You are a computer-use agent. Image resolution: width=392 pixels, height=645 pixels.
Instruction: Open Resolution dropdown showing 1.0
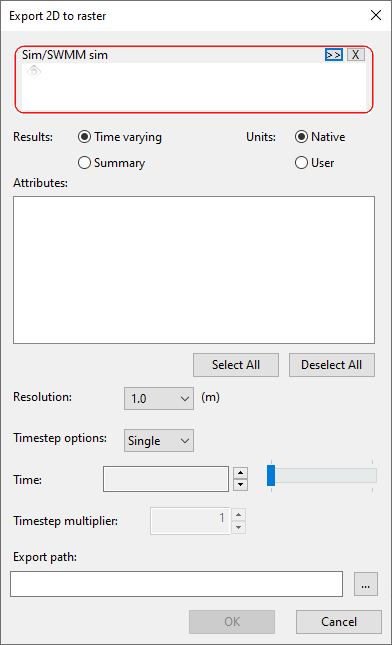tap(159, 399)
